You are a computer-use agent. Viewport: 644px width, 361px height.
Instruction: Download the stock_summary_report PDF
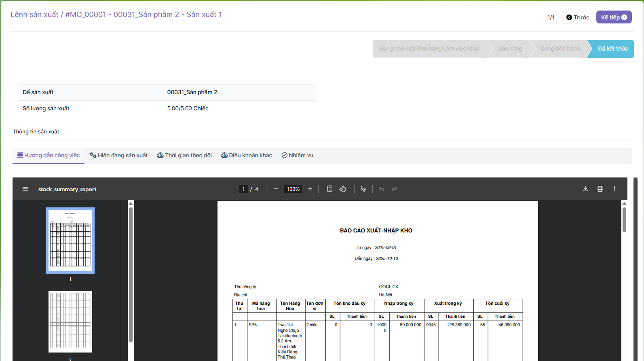(x=585, y=189)
